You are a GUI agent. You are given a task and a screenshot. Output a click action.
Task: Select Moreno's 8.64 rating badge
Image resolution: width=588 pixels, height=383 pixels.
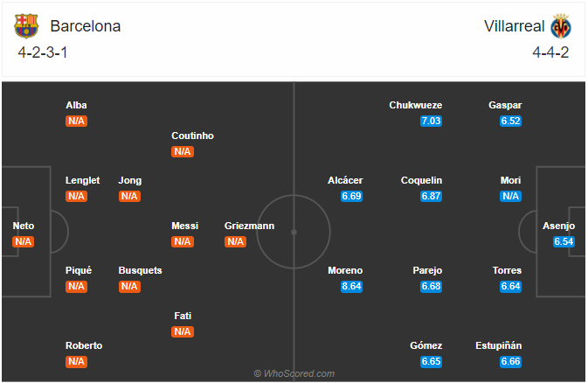[351, 287]
